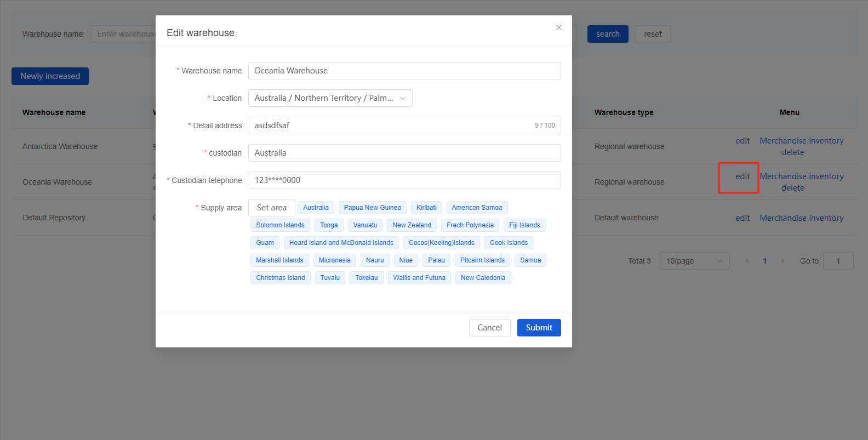The height and width of the screenshot is (440, 868).
Task: Click the Warehouse name search field
Action: 124,34
